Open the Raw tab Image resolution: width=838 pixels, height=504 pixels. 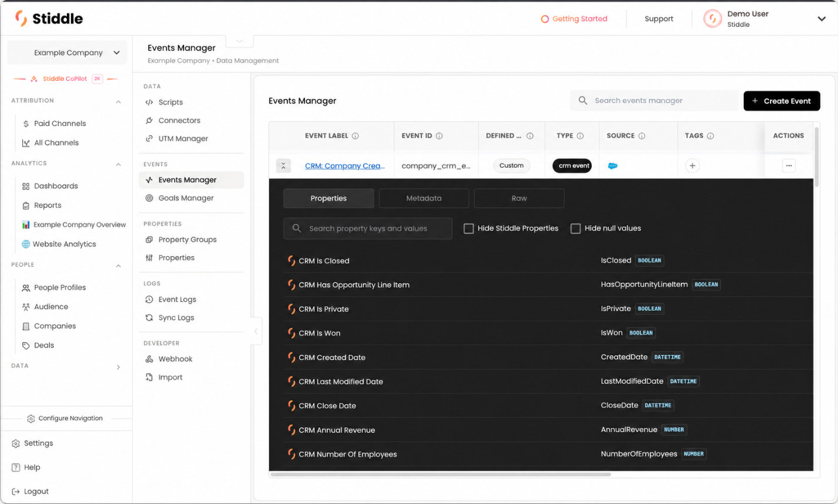(x=519, y=198)
